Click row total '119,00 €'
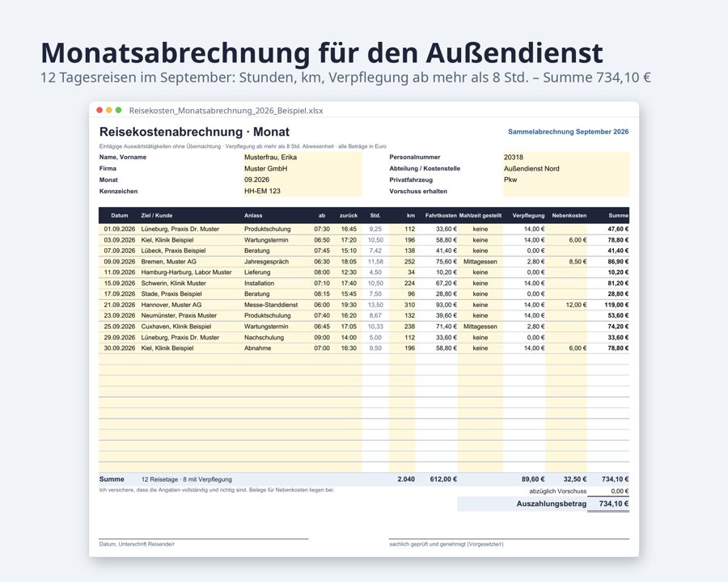Screen dimensions: 728x582 pos(616,305)
